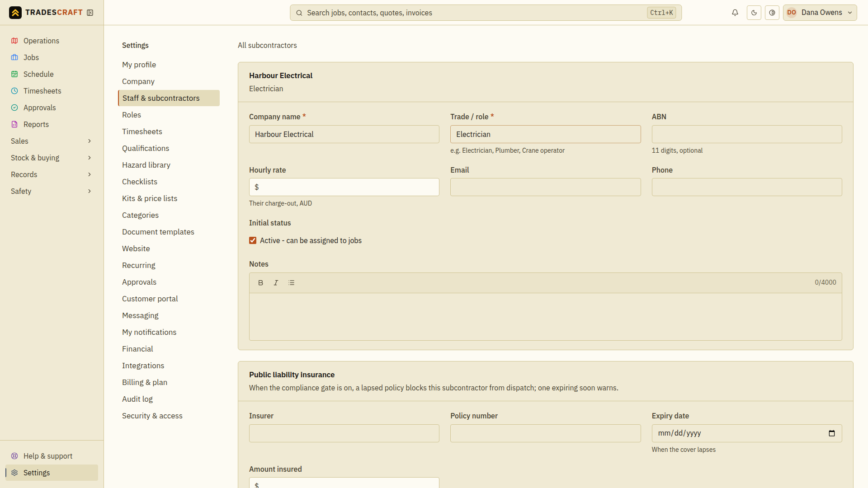Click the Policy number field
Viewport: 868px width, 488px height.
tap(545, 433)
